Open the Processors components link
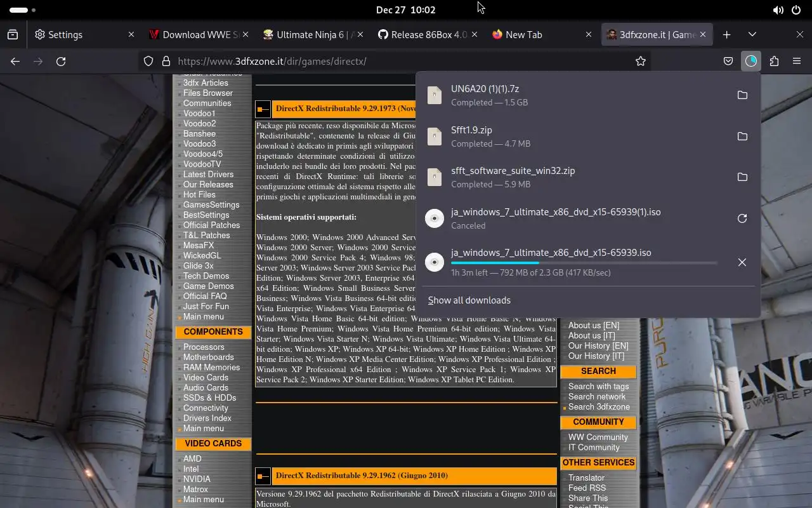 [204, 347]
